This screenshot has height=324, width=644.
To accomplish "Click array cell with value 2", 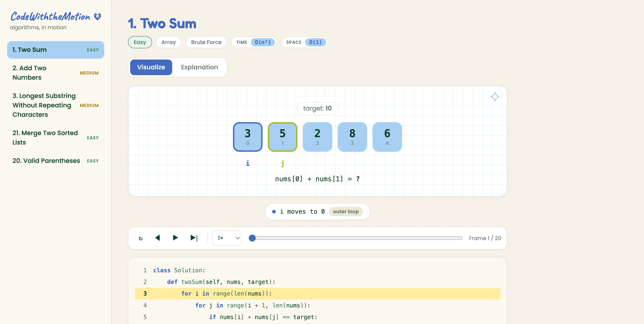I will pos(317,137).
